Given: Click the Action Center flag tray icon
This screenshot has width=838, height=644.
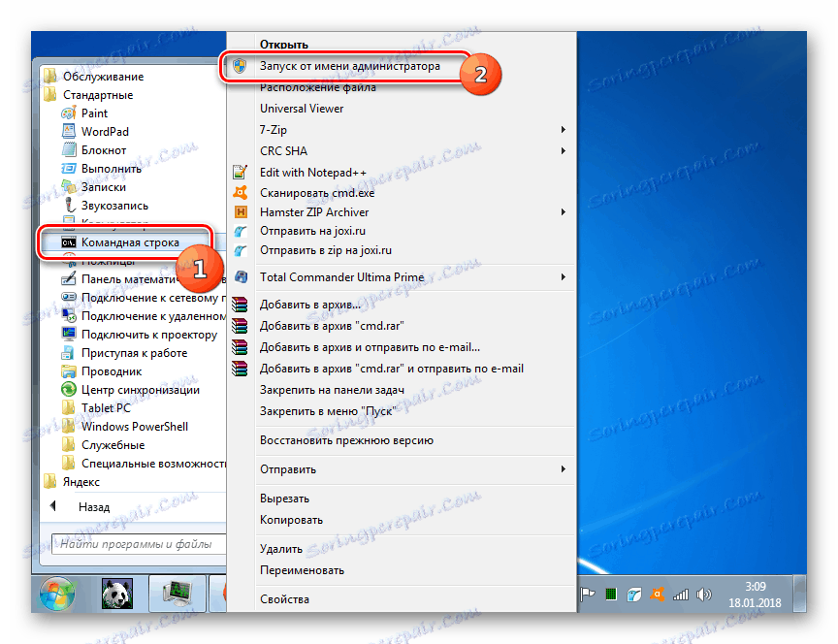Looking at the screenshot, I should 588,594.
